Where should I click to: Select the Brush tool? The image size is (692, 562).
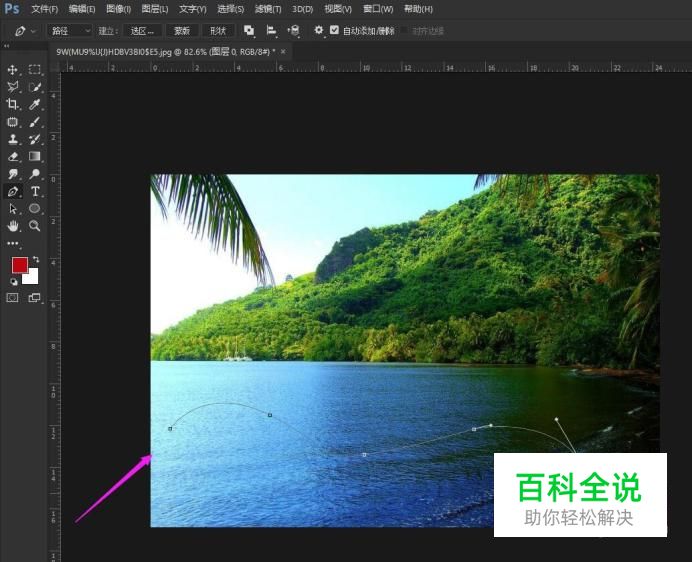pos(34,122)
